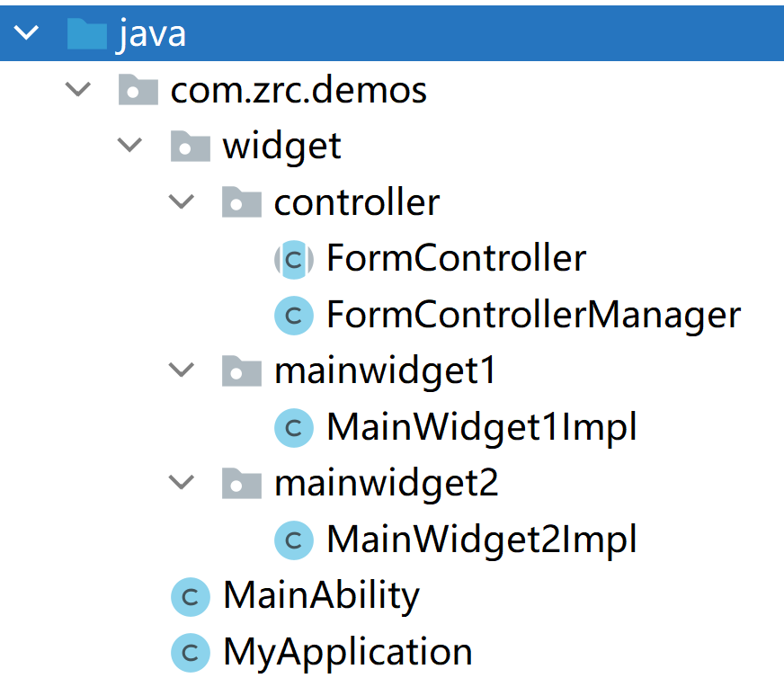784x678 pixels.
Task: Open the MainWidget2Impl class file
Action: point(481,540)
